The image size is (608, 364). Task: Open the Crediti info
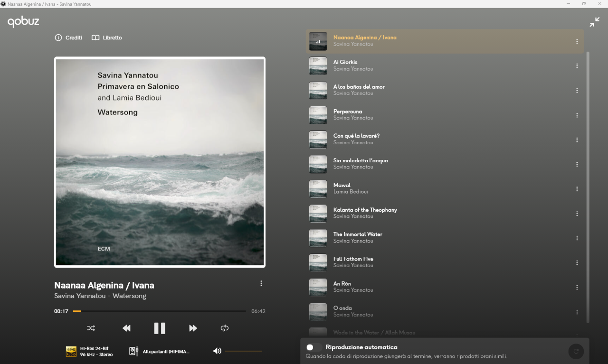tap(68, 37)
